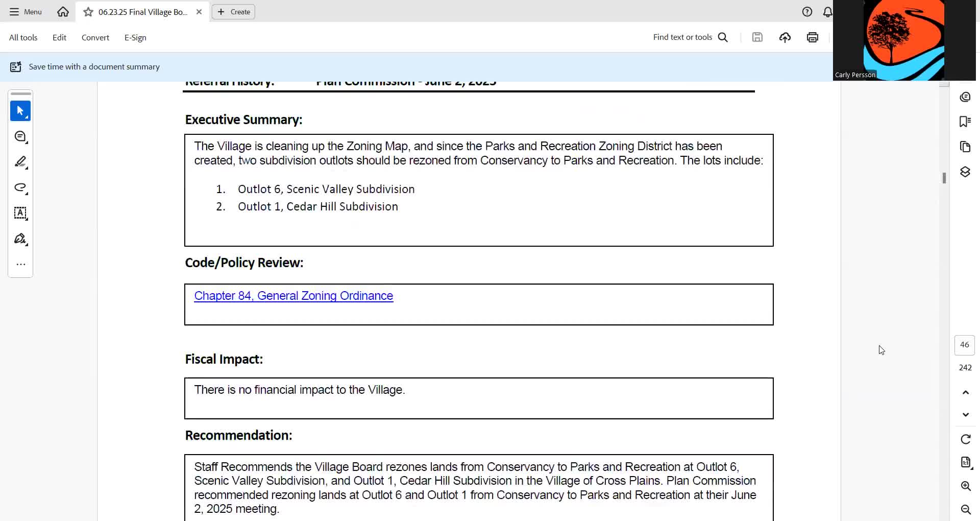Expand more tools with the three dots
This screenshot has height=521, width=980.
[20, 265]
